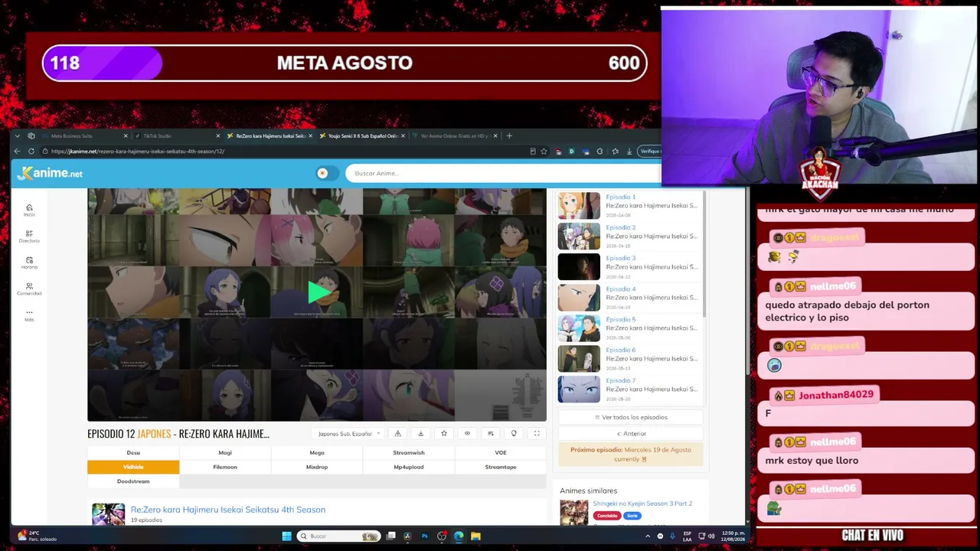Open Microsoft Edge from the taskbar
The width and height of the screenshot is (980, 551).
459,536
